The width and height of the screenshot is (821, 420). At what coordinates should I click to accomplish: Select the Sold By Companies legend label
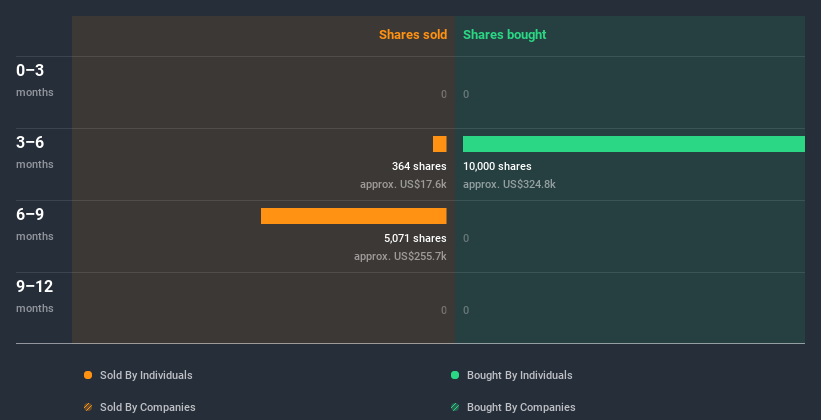[x=148, y=407]
